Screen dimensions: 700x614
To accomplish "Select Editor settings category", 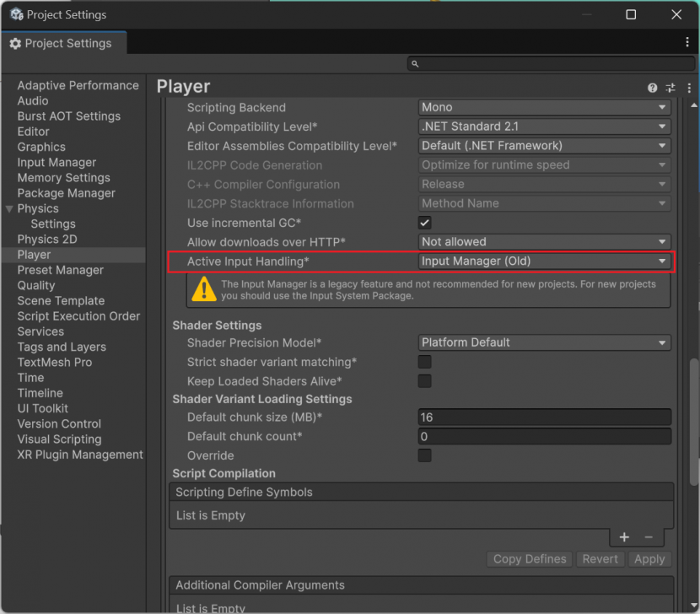I will tap(33, 132).
